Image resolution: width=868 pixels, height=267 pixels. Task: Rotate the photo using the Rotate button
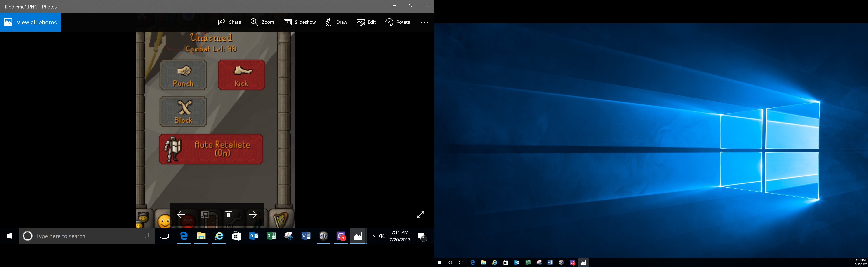click(x=398, y=22)
